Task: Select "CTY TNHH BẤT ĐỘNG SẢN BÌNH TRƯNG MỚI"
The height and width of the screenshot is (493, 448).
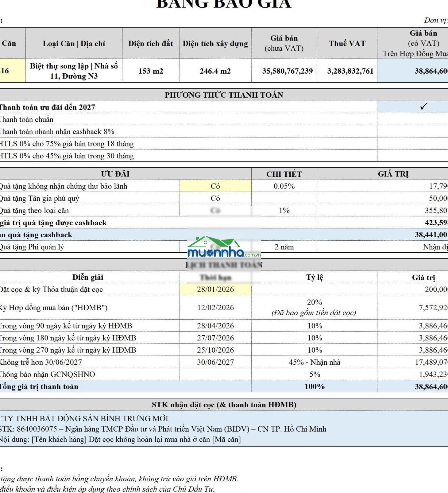Action: click(84, 418)
